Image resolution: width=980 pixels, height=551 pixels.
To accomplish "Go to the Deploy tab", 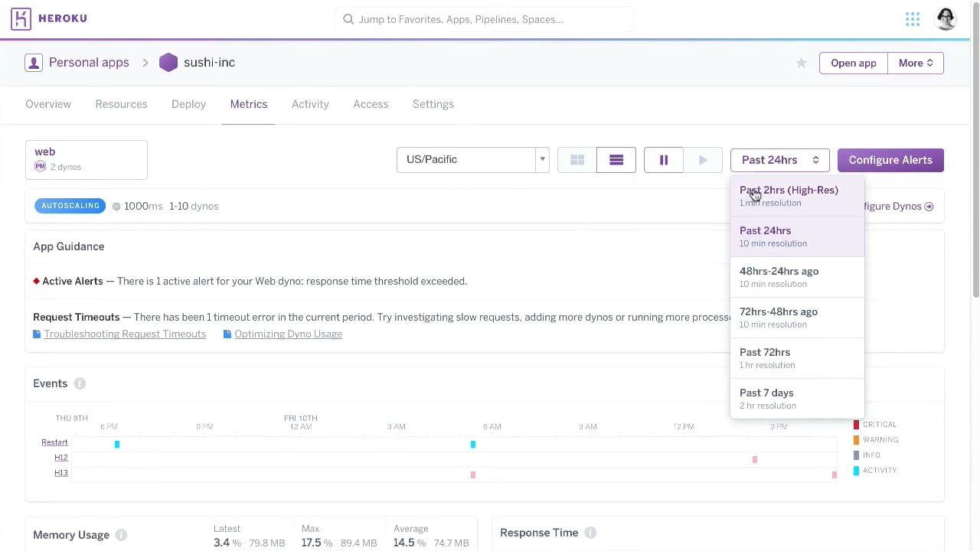I will [188, 104].
